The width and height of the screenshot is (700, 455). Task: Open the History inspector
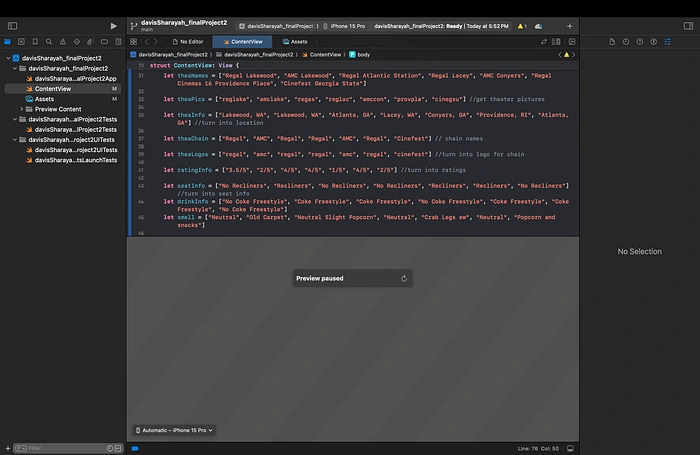click(x=626, y=42)
